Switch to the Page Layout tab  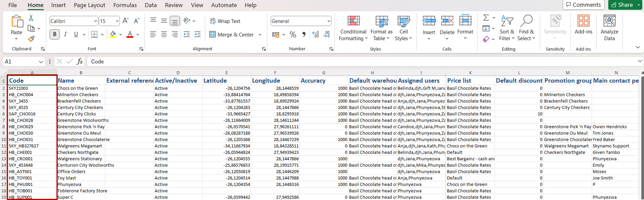tap(89, 5)
